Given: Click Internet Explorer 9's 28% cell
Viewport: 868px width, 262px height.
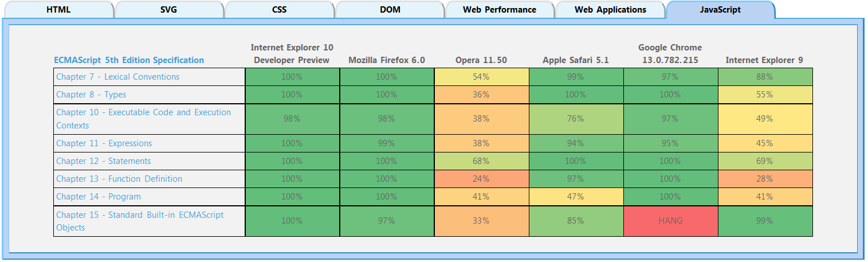Looking at the screenshot, I should 765,179.
